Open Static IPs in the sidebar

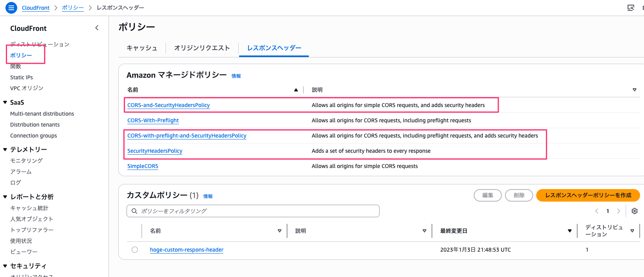pyautogui.click(x=21, y=77)
